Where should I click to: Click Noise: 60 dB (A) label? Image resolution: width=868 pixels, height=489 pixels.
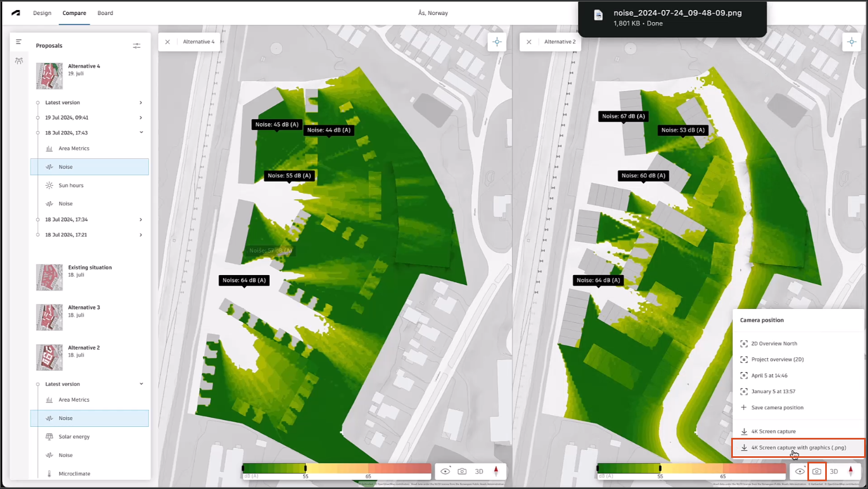(643, 176)
